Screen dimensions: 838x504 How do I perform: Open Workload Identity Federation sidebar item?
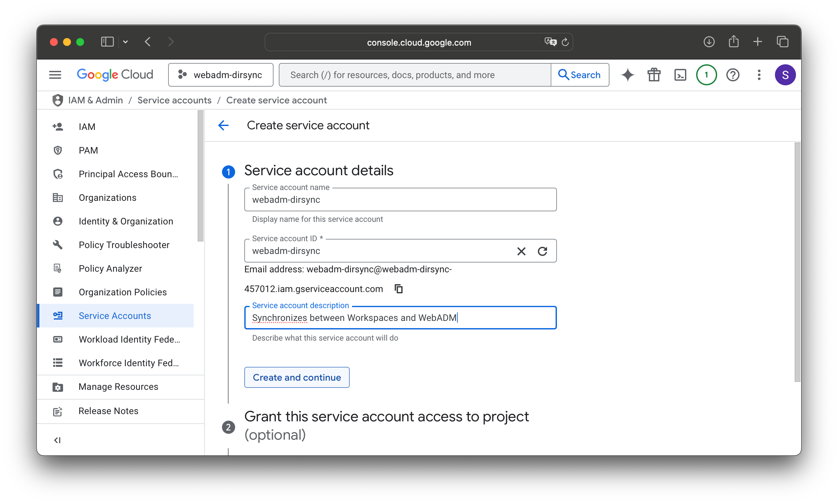click(x=116, y=339)
